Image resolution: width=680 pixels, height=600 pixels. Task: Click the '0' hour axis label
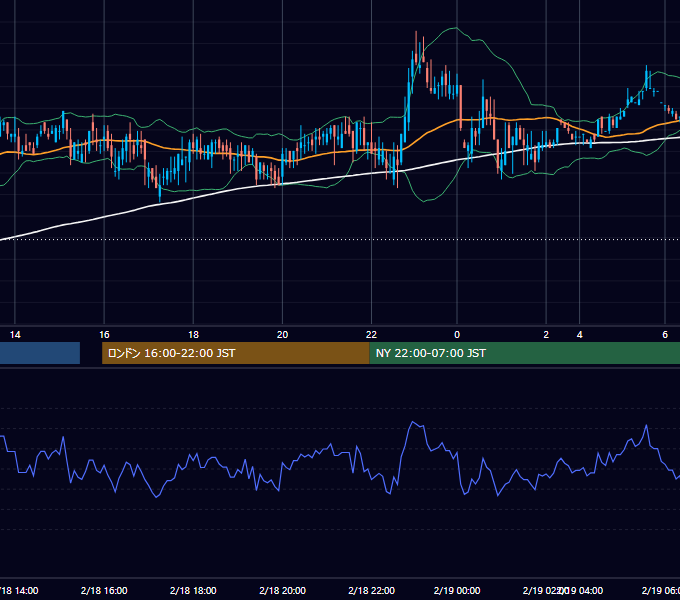tap(457, 335)
